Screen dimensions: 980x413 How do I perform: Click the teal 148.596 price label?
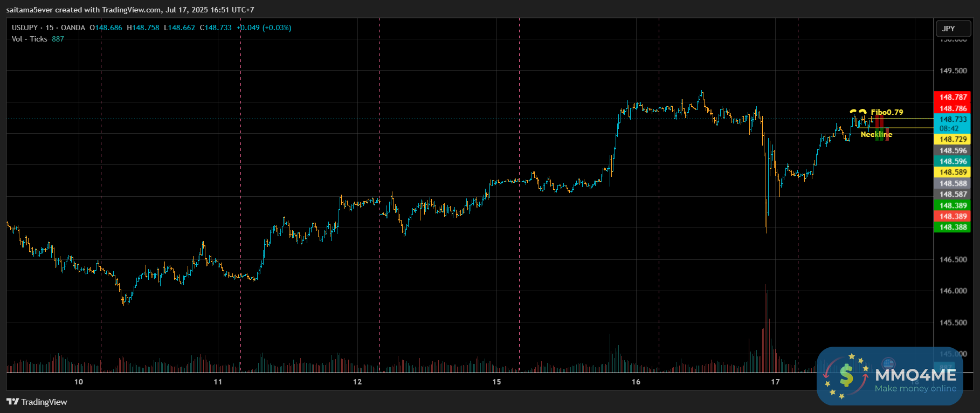(953, 161)
